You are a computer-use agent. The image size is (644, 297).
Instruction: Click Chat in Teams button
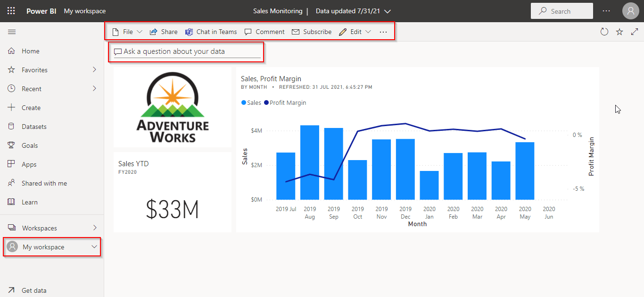click(211, 32)
